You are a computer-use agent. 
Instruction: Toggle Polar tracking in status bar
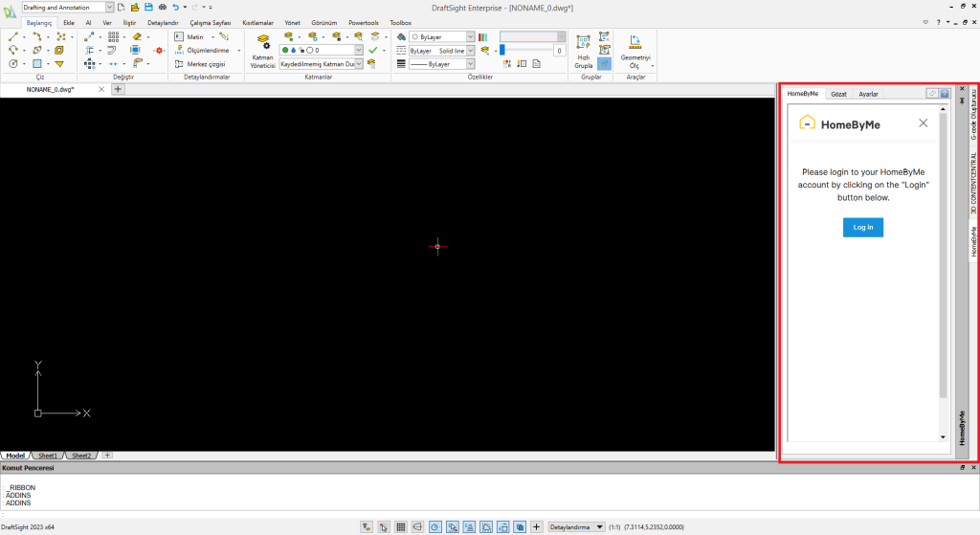click(x=434, y=526)
